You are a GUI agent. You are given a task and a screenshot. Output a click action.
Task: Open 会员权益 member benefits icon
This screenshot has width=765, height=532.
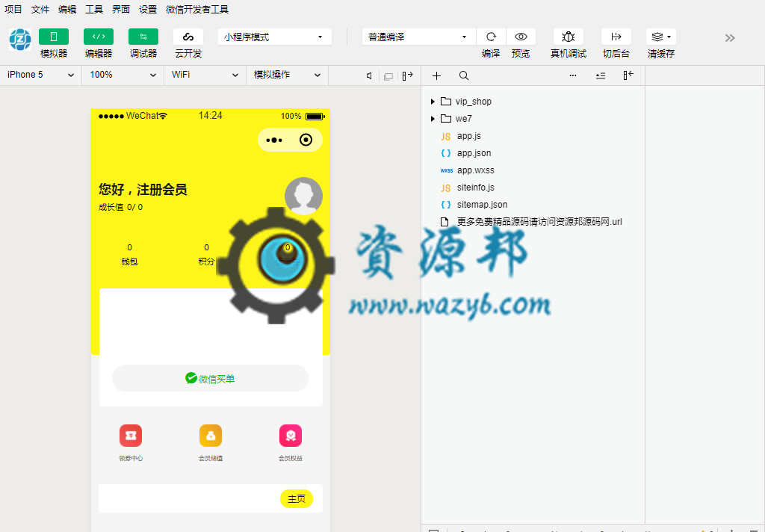click(291, 436)
